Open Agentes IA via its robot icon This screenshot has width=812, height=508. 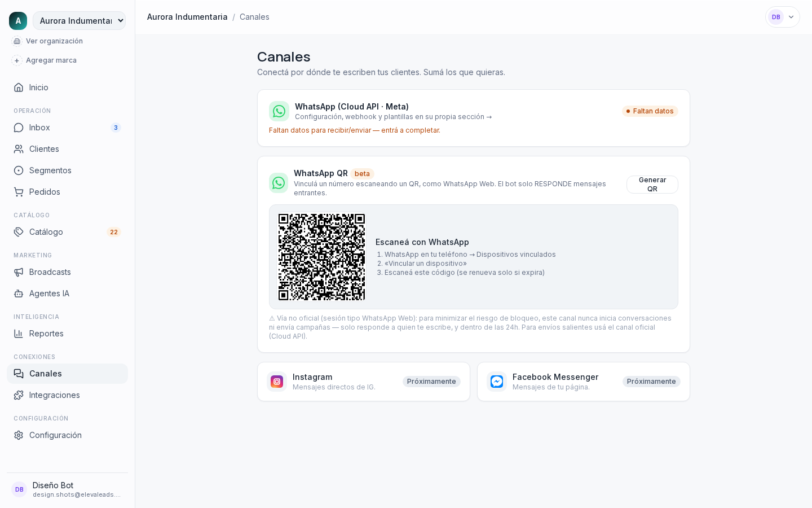pos(19,294)
